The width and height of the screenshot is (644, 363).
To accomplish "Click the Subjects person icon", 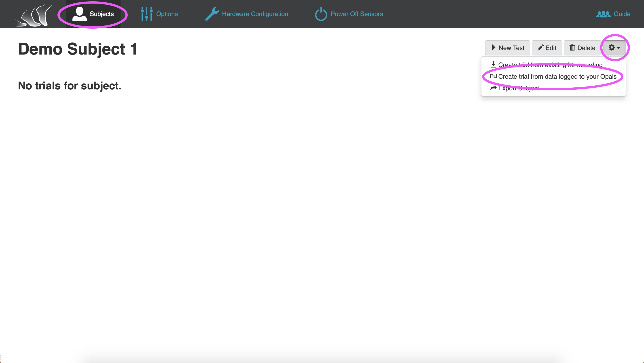I will 80,14.
